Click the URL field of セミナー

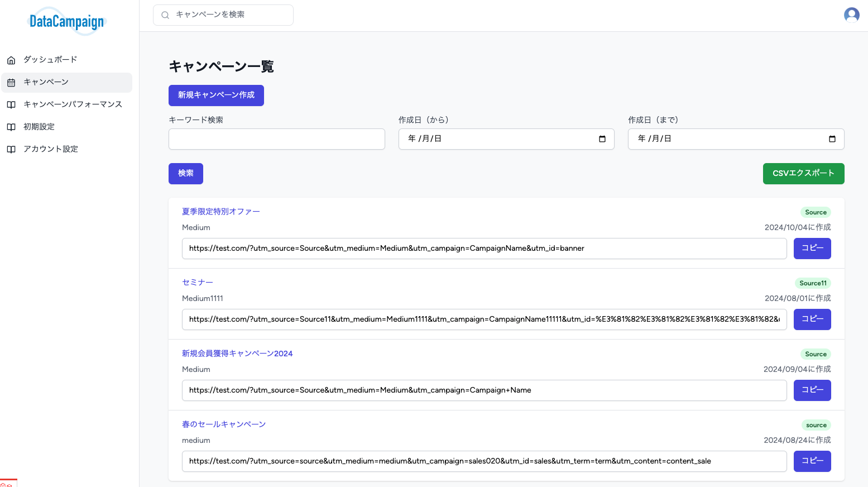pos(485,319)
